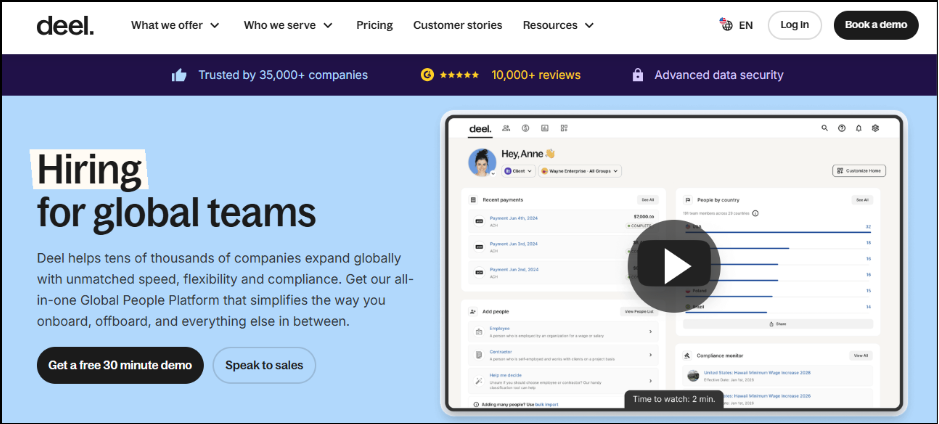Click the flag icon beside People by country
Viewport: 939px width, 424px height.
(x=688, y=200)
